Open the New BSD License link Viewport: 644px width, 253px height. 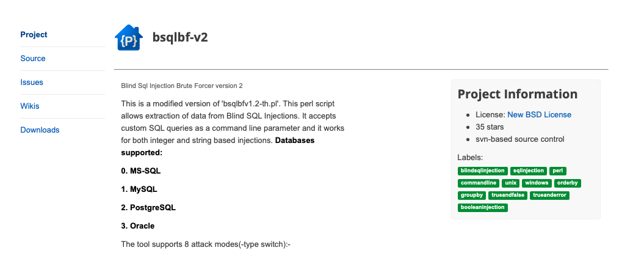[x=539, y=115]
